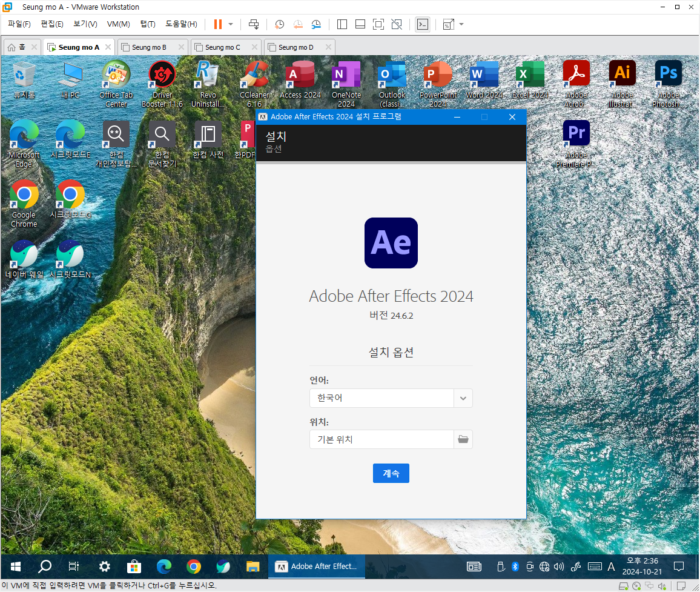Switch to the Seung mo B tab

point(149,47)
